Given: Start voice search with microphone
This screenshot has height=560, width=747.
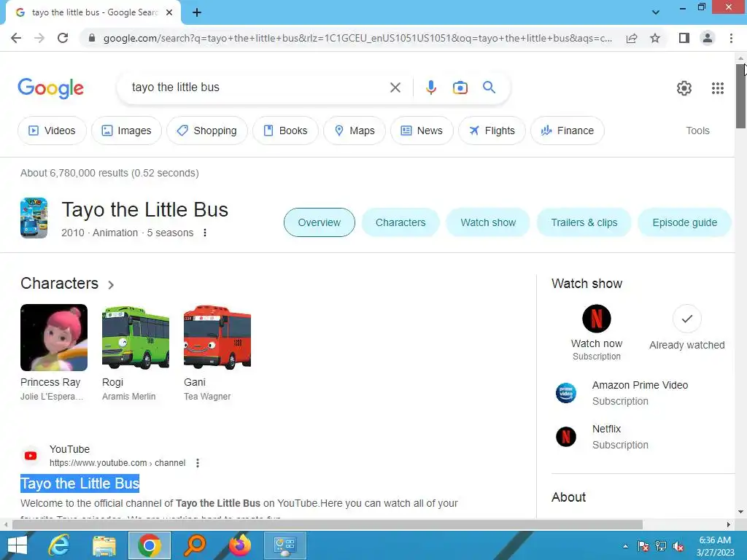Looking at the screenshot, I should 430,87.
